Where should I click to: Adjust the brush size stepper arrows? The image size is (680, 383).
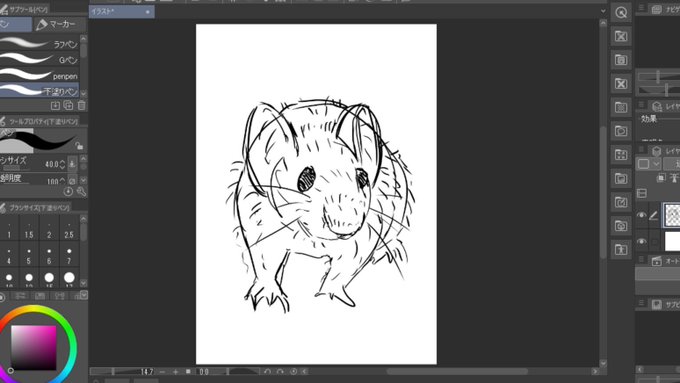(62, 164)
